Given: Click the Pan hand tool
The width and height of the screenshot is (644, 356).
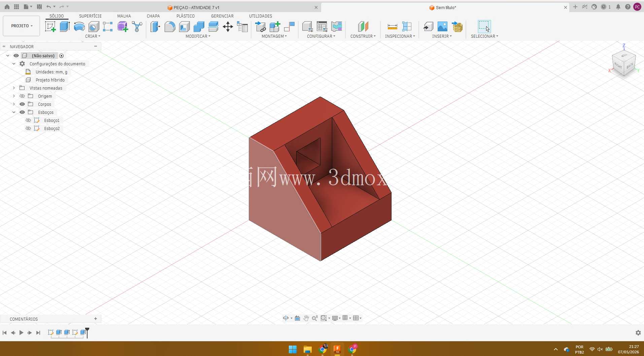Looking at the screenshot, I should click(x=306, y=318).
